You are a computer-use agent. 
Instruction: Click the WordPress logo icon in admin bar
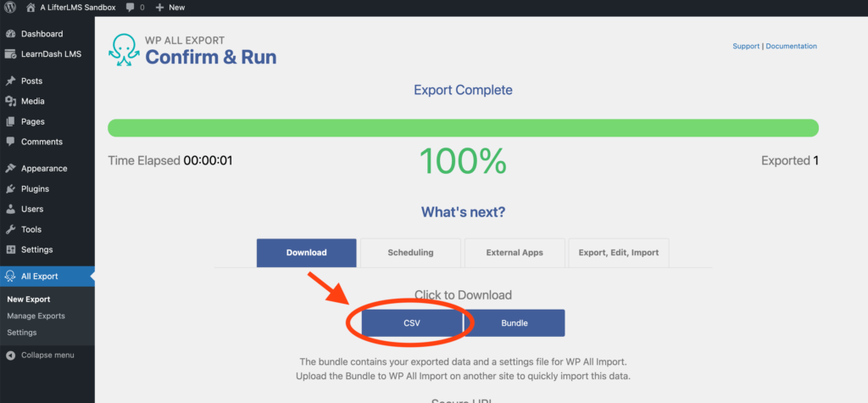coord(10,8)
